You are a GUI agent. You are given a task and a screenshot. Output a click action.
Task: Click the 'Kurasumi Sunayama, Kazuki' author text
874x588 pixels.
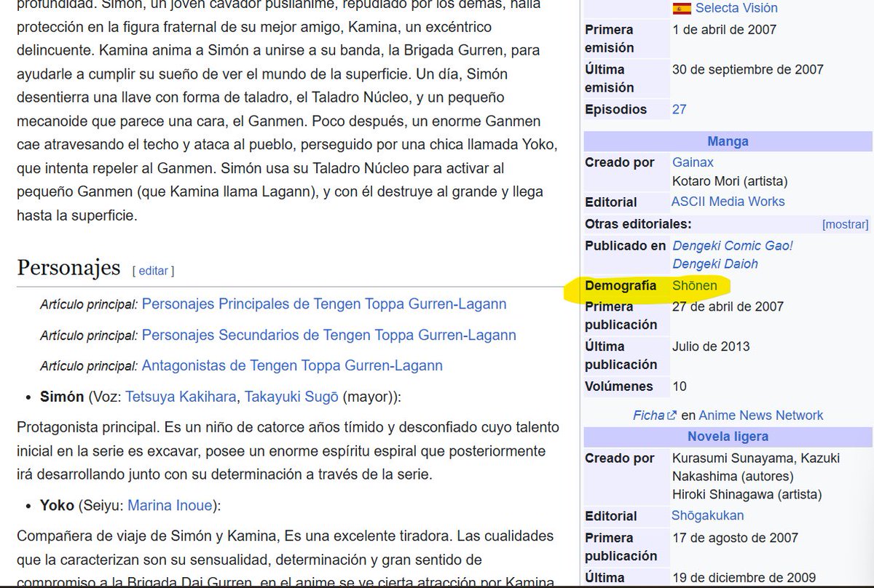point(756,458)
